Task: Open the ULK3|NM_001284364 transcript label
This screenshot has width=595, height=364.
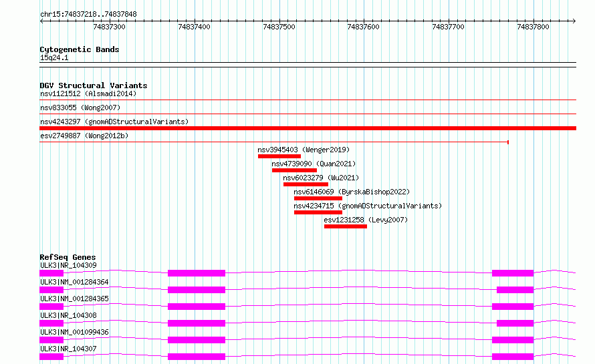Action: pyautogui.click(x=74, y=282)
